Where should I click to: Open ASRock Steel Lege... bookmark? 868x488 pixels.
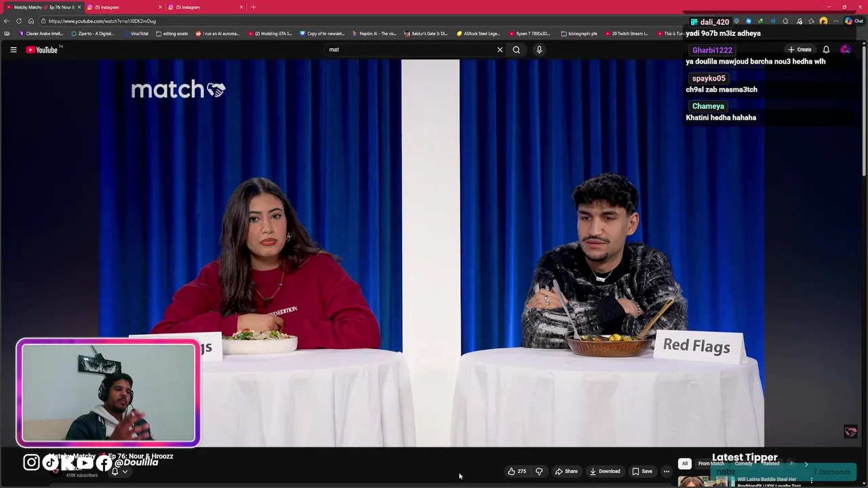479,33
